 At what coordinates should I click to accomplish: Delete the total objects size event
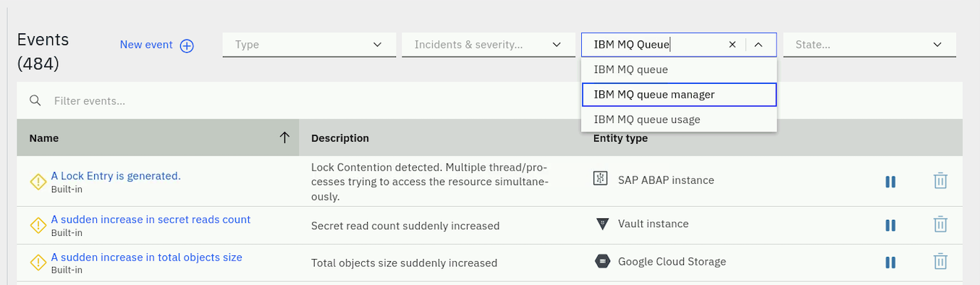pyautogui.click(x=940, y=262)
